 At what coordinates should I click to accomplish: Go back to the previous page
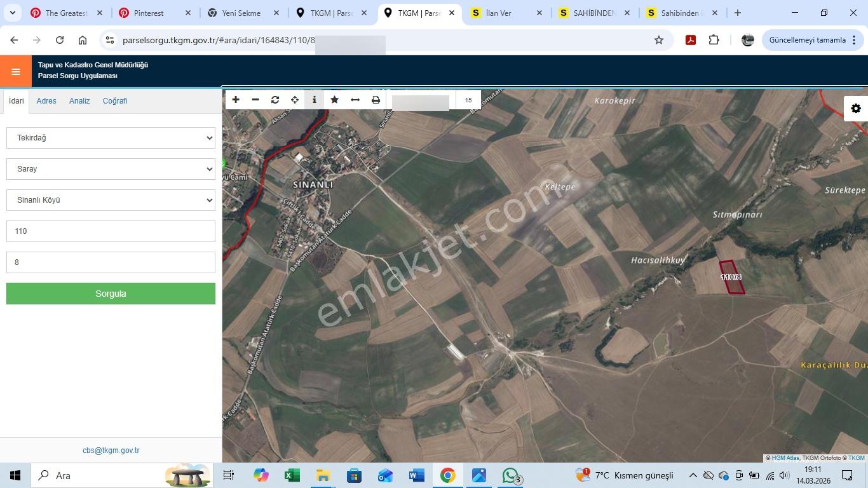coord(14,40)
